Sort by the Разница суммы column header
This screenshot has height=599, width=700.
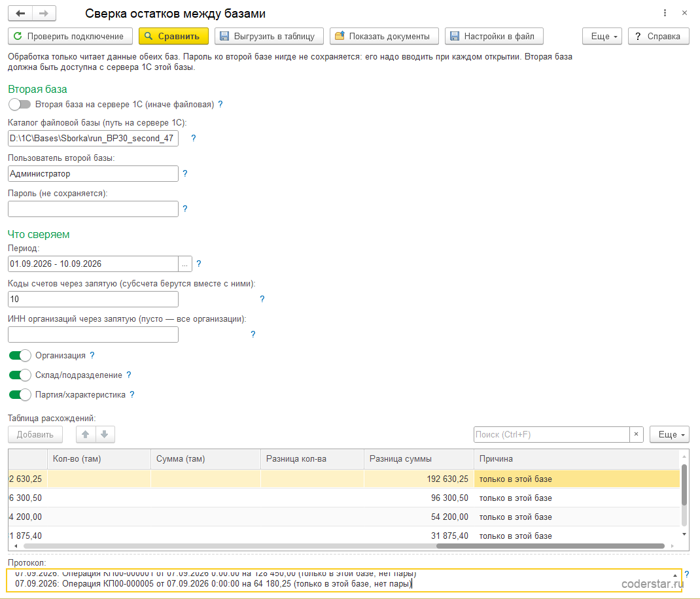point(419,459)
